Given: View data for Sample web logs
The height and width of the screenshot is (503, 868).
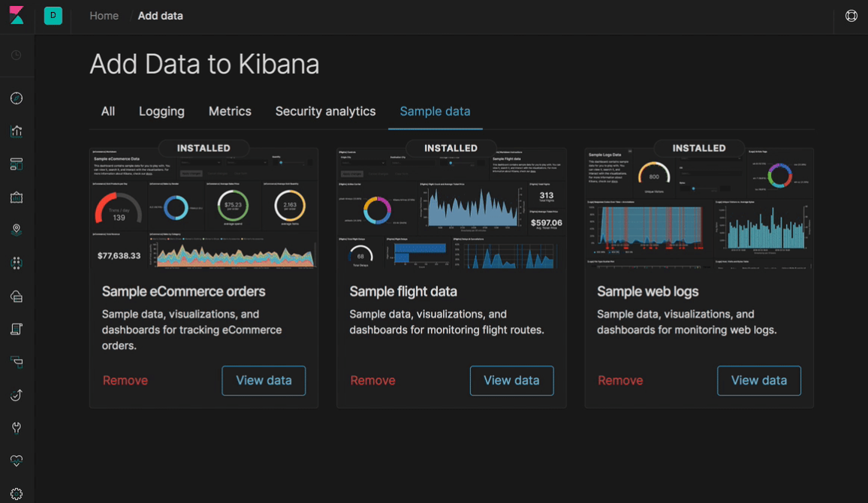Looking at the screenshot, I should (759, 381).
